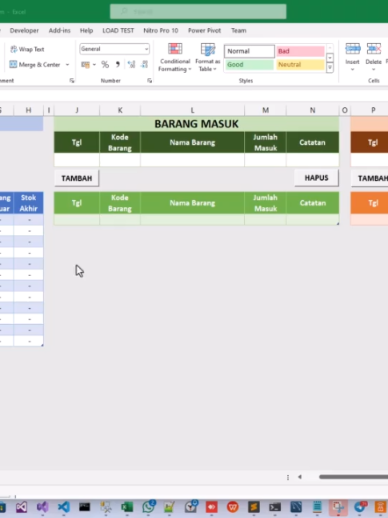Viewport: 388px width, 518px height.
Task: Apply Comma Style format
Action: pos(118,64)
